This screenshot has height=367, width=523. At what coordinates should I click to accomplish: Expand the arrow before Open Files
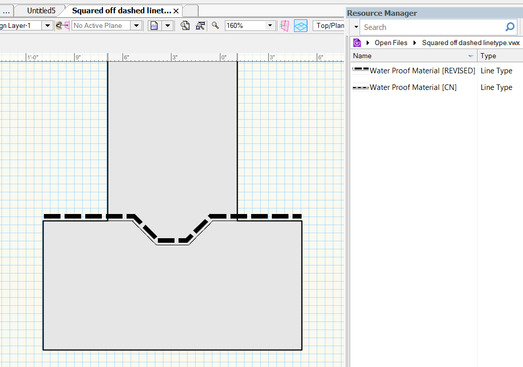[x=368, y=43]
